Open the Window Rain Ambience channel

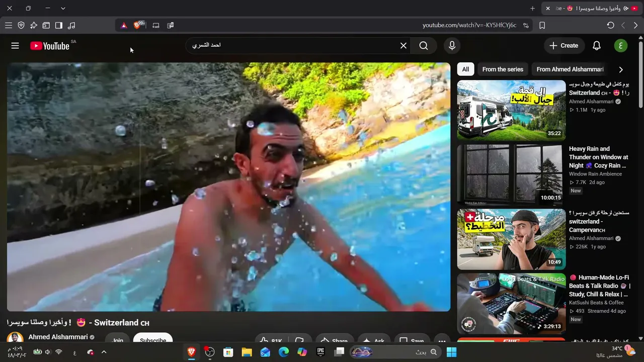[595, 174]
